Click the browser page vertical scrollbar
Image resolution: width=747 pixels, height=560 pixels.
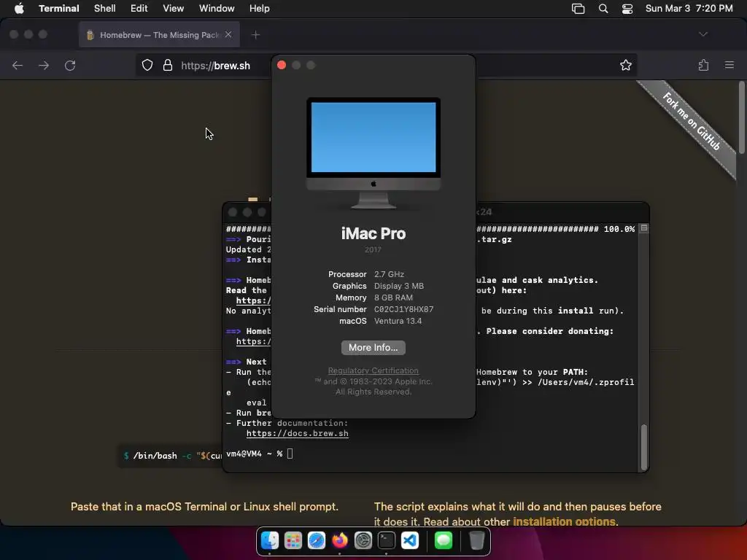point(741,117)
